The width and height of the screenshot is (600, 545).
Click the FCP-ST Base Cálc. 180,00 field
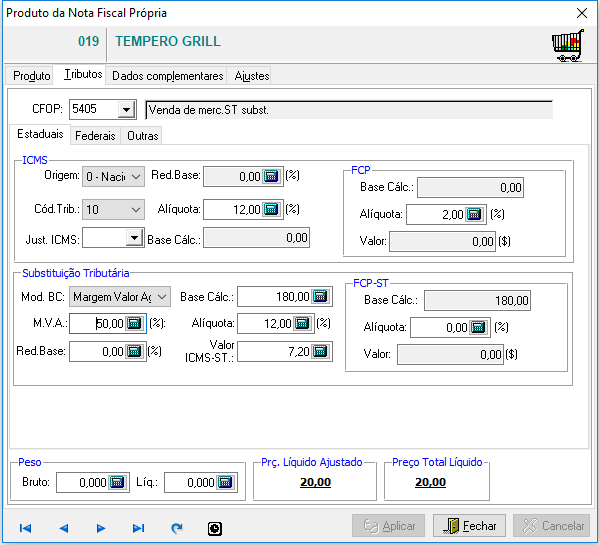[x=477, y=300]
